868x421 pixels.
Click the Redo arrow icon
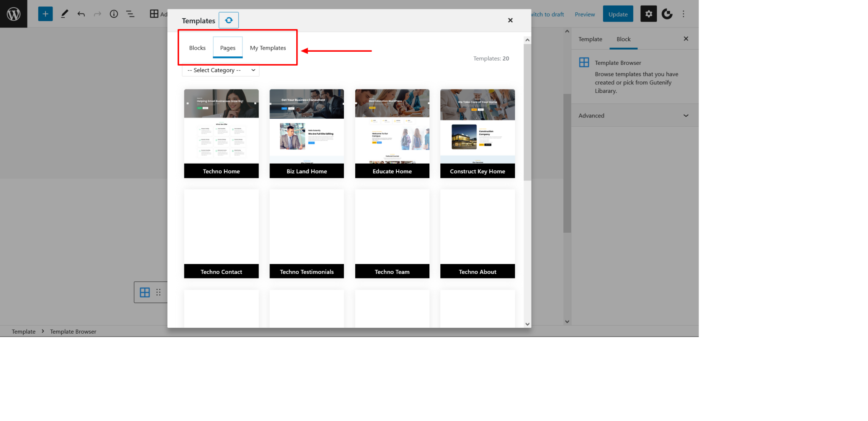[97, 14]
